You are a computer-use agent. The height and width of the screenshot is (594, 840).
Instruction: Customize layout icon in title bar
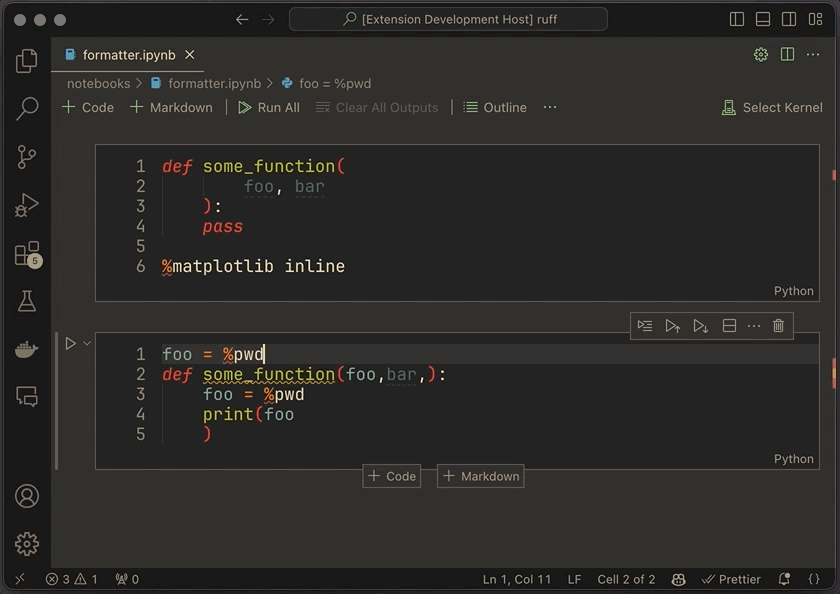click(815, 19)
